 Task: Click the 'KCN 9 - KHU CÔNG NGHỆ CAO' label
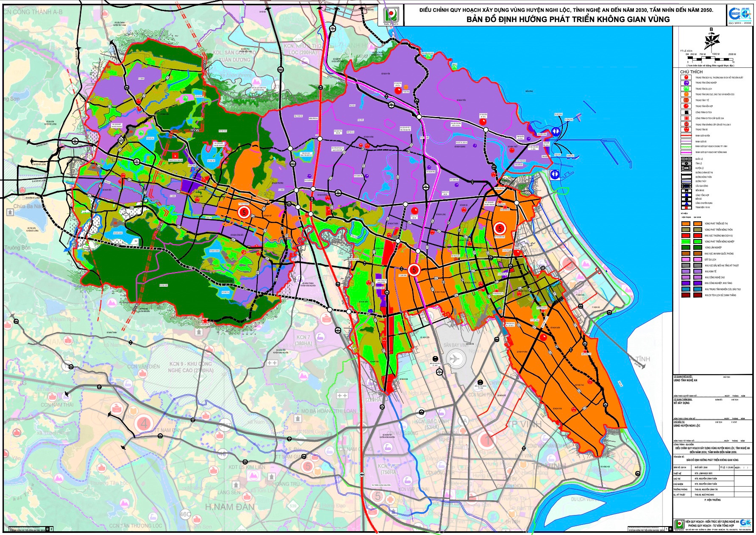pyautogui.click(x=191, y=367)
